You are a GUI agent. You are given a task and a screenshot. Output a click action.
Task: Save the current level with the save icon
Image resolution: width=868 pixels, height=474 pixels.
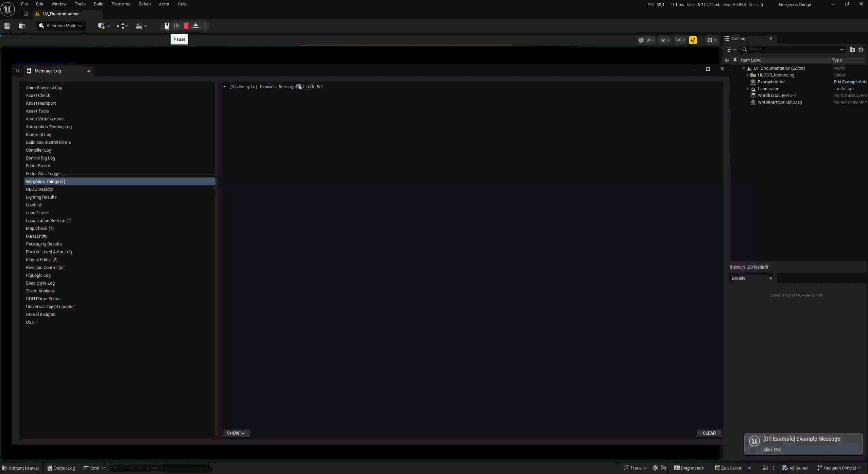7,26
